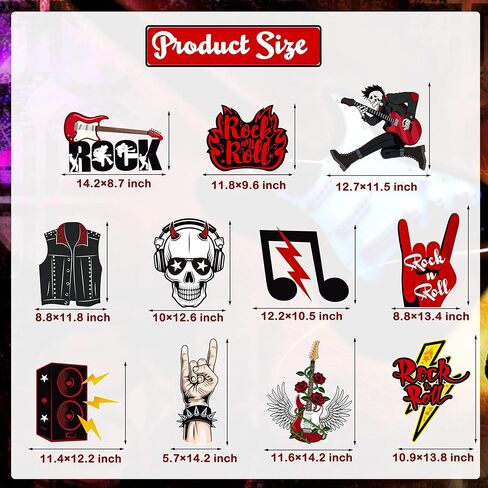Click the flaming Rock and Roll badge

pos(247,137)
